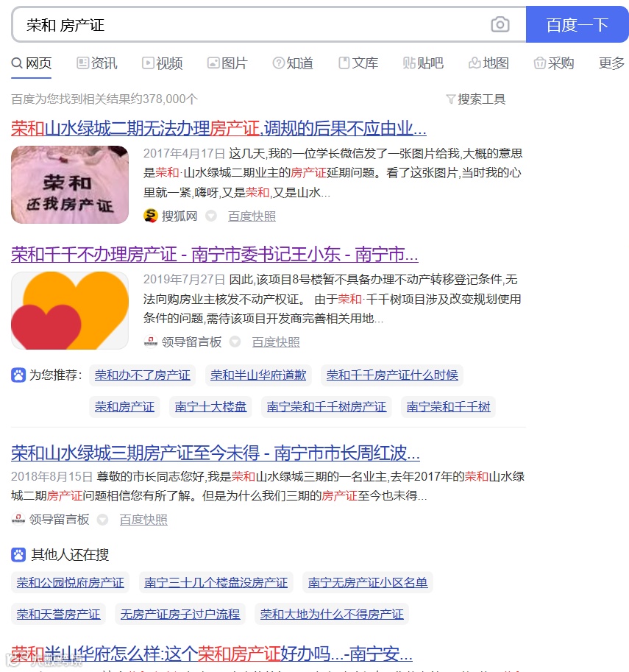This screenshot has height=672, width=629.
Task: Switch to the 视频 tab
Action: pyautogui.click(x=163, y=63)
